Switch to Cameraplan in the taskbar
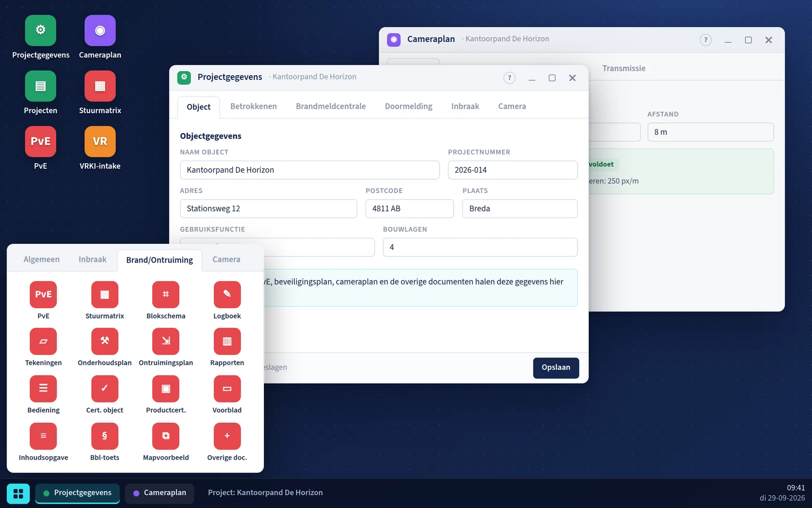Image resolution: width=812 pixels, height=508 pixels. tap(159, 493)
